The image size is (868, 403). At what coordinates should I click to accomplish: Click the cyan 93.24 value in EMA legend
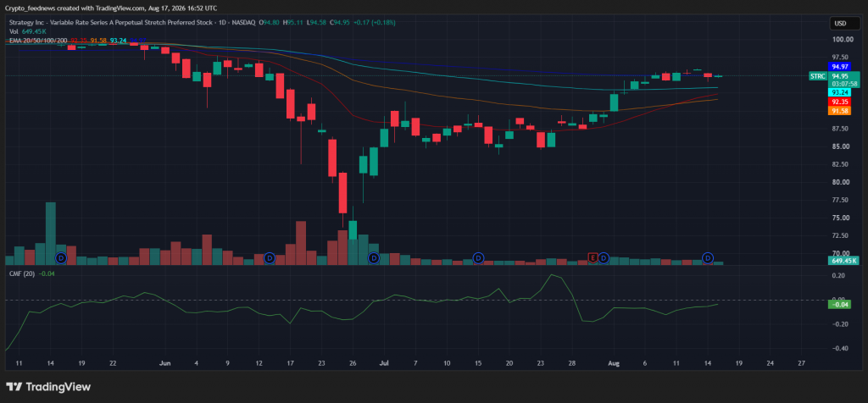[x=118, y=41]
